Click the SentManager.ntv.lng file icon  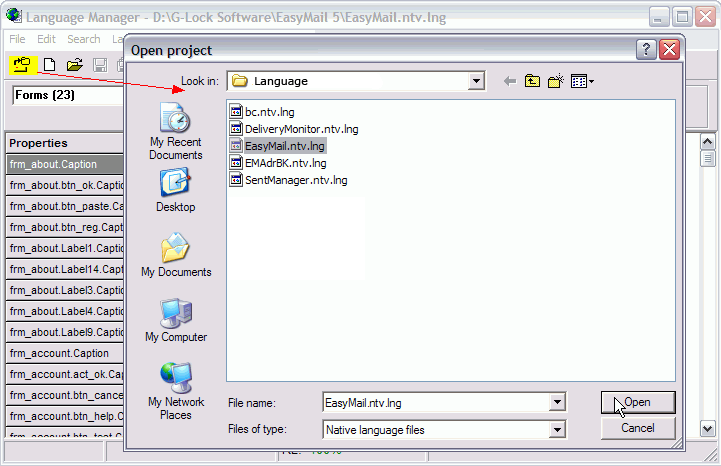click(236, 179)
